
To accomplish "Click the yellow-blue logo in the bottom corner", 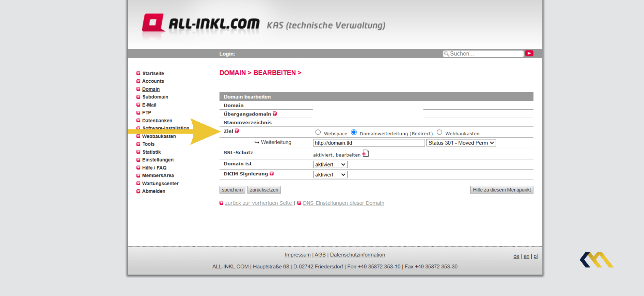I will point(596,260).
